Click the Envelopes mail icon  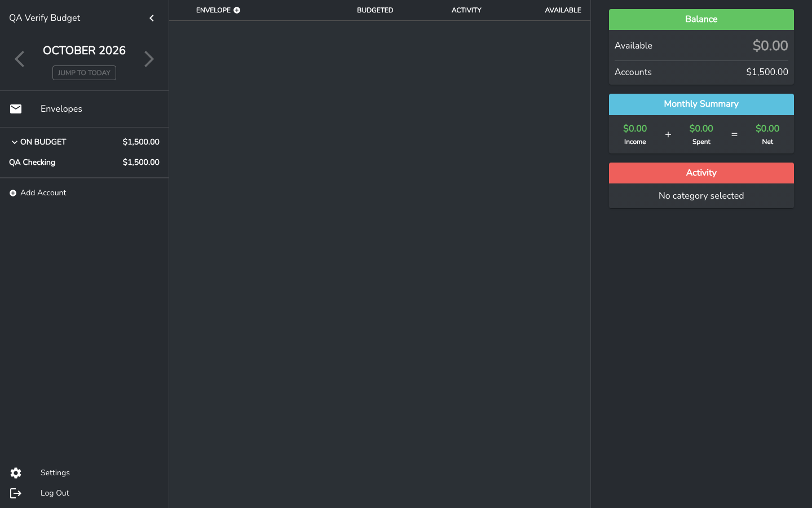16,109
